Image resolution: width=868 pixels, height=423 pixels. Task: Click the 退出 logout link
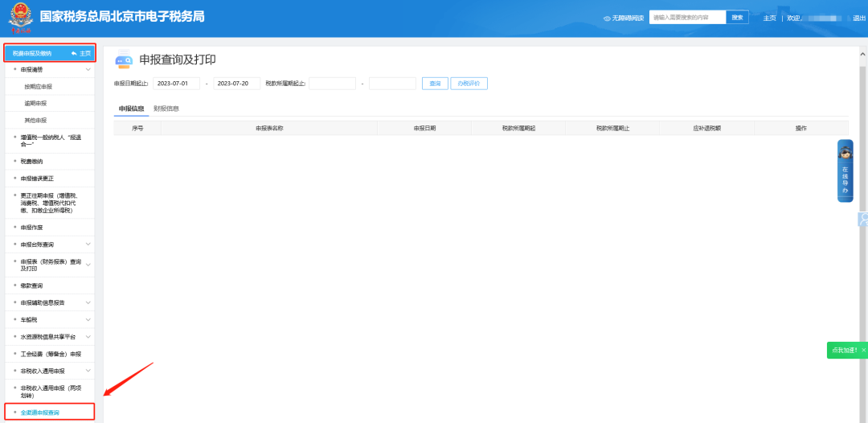[859, 18]
